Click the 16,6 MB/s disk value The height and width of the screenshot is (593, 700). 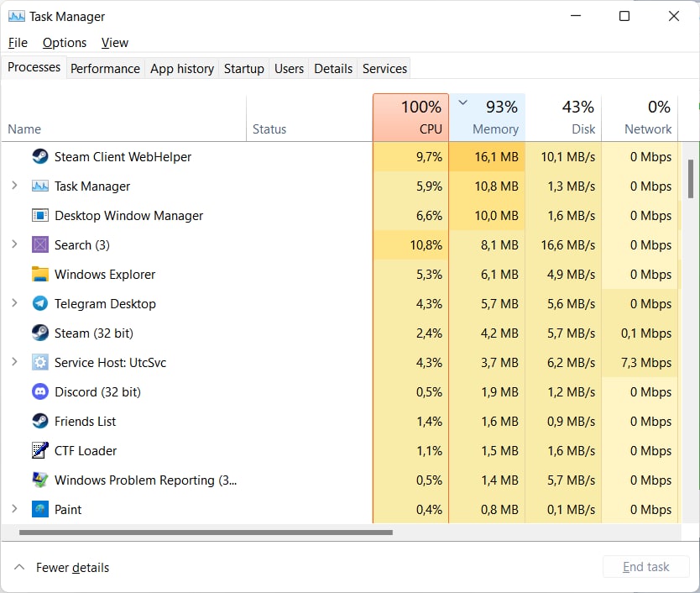click(568, 245)
